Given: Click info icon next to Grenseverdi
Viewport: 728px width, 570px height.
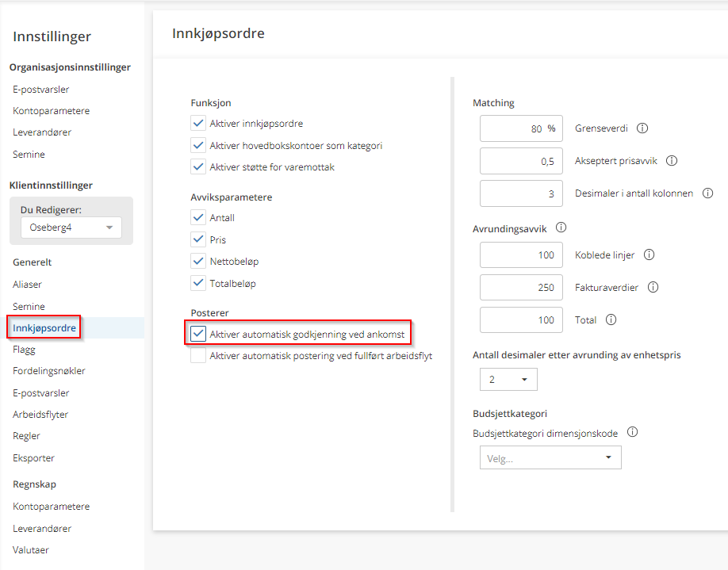Looking at the screenshot, I should pyautogui.click(x=642, y=128).
